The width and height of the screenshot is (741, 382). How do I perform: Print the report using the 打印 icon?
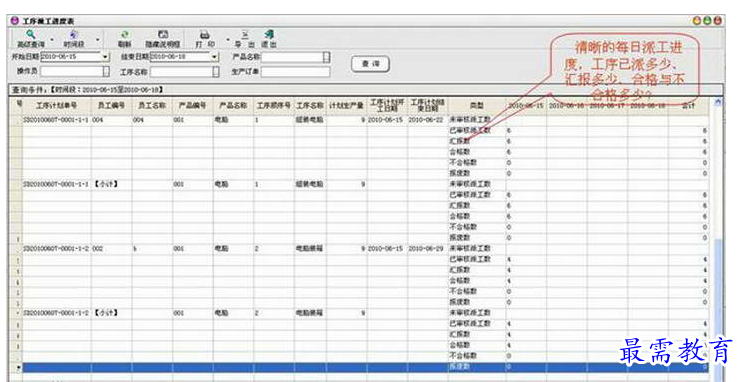click(x=205, y=38)
